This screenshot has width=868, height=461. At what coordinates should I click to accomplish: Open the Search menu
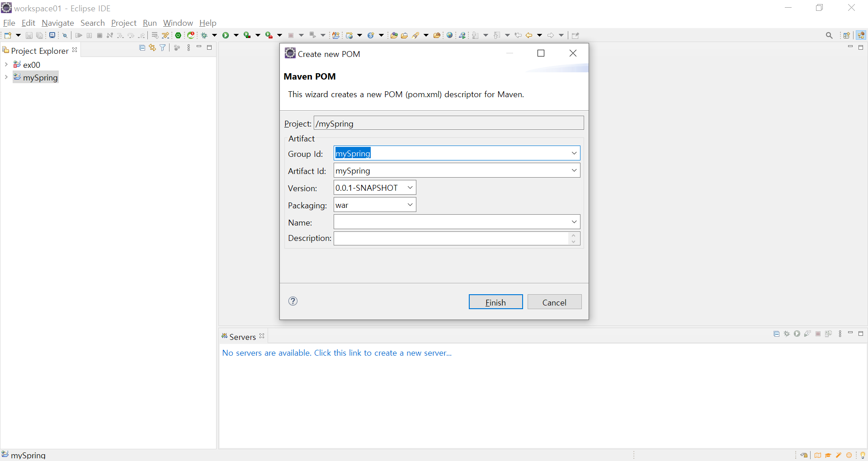[93, 23]
